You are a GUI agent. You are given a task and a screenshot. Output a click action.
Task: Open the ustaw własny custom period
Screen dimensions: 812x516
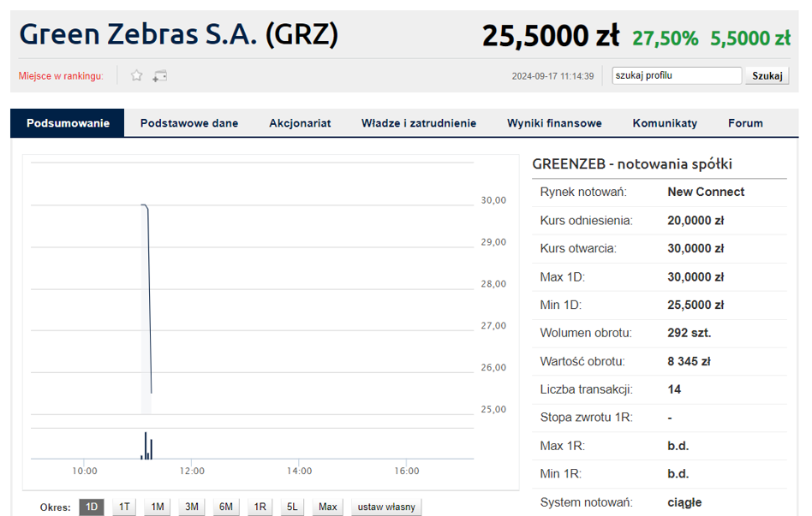[386, 507]
